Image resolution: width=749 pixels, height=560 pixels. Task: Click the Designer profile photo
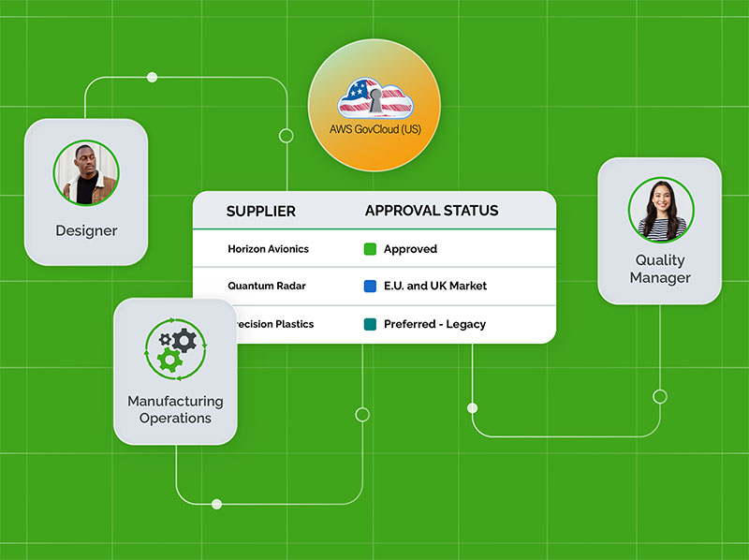(x=86, y=173)
